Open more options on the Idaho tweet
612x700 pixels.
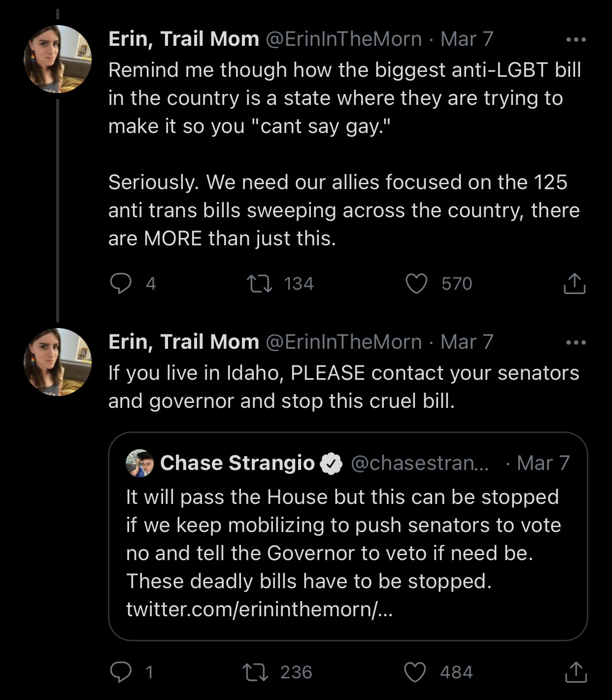coord(576,342)
